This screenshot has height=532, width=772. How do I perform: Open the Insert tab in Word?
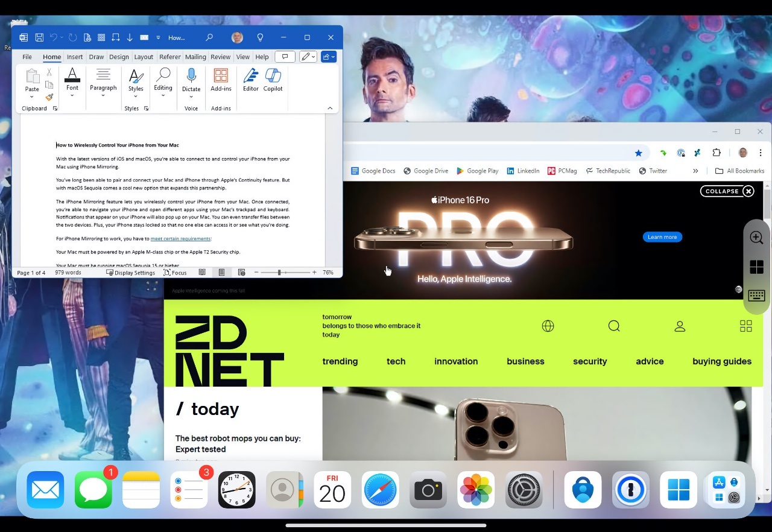(x=75, y=57)
